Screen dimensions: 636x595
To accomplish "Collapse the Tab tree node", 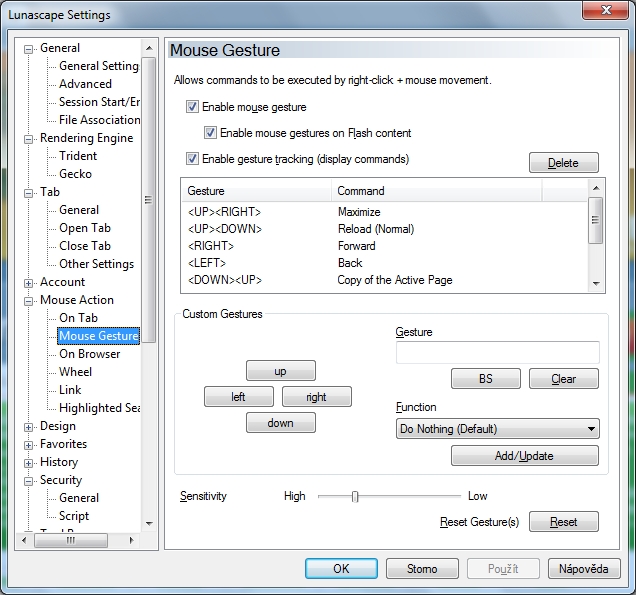I will pos(28,193).
